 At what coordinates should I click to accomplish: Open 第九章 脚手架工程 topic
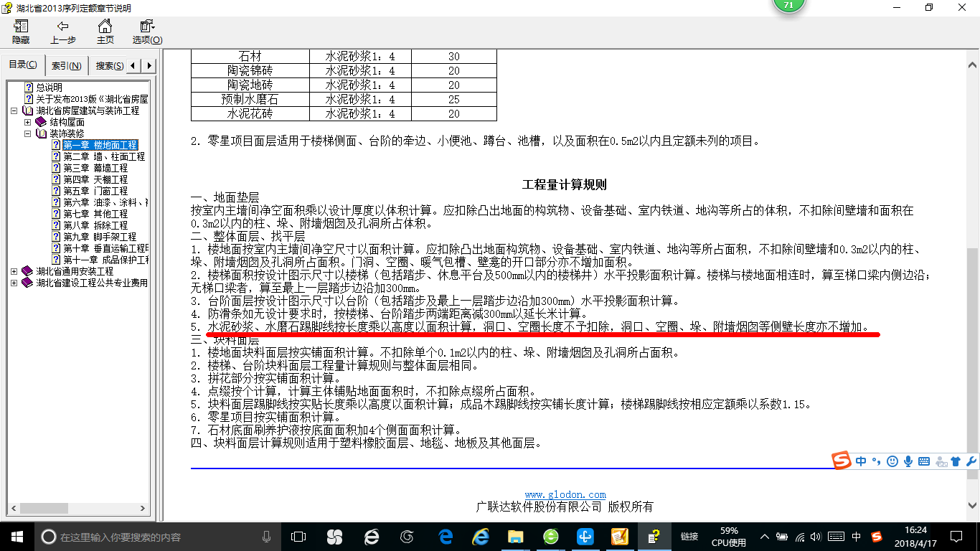[x=100, y=237]
